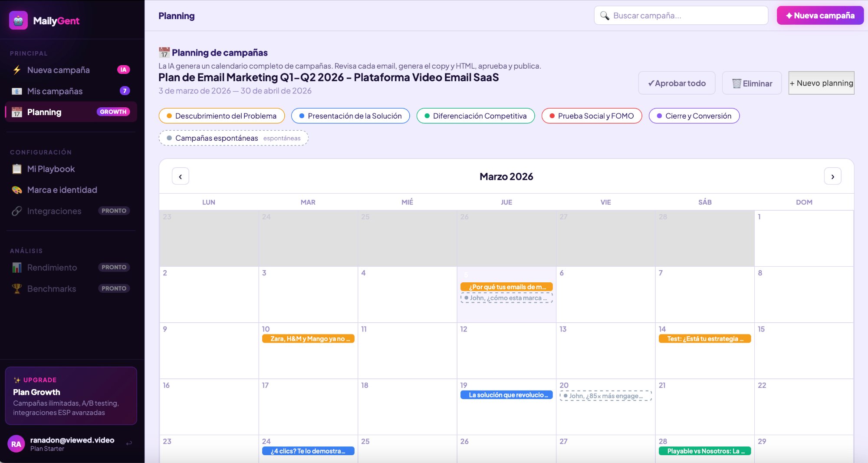Click the Eliminar button

tap(752, 83)
